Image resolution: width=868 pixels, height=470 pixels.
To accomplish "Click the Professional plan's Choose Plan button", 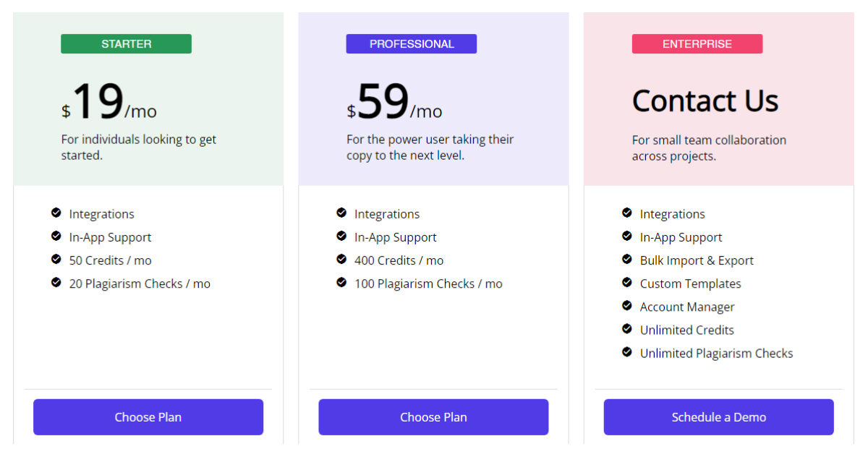I will point(433,417).
